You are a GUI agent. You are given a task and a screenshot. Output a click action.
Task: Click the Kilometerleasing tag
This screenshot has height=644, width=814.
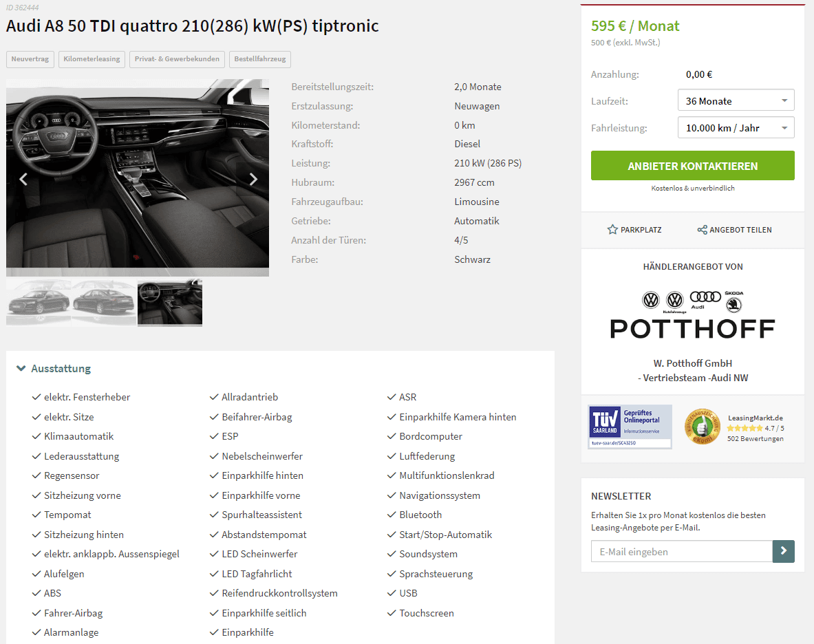click(x=92, y=59)
